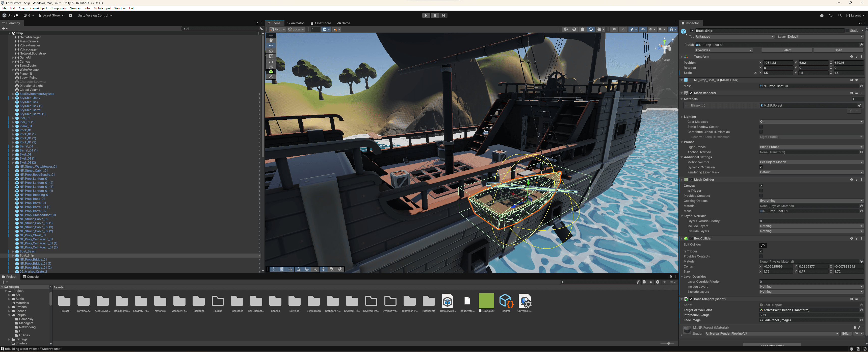Open the GameObject menu

coord(39,8)
